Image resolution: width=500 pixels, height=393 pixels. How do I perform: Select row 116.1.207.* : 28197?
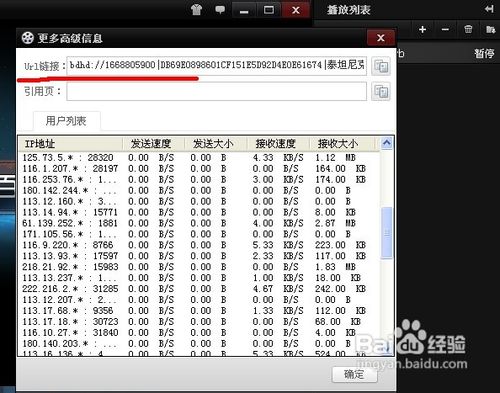point(199,168)
